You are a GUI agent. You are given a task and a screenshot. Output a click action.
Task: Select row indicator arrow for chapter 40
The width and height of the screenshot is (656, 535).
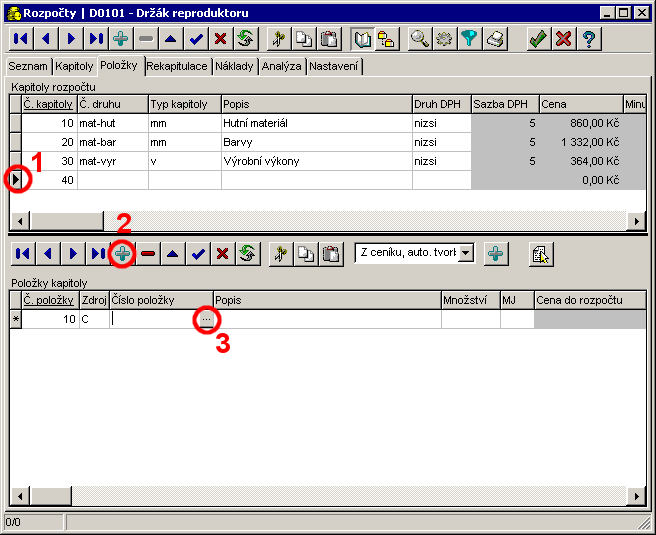16,180
